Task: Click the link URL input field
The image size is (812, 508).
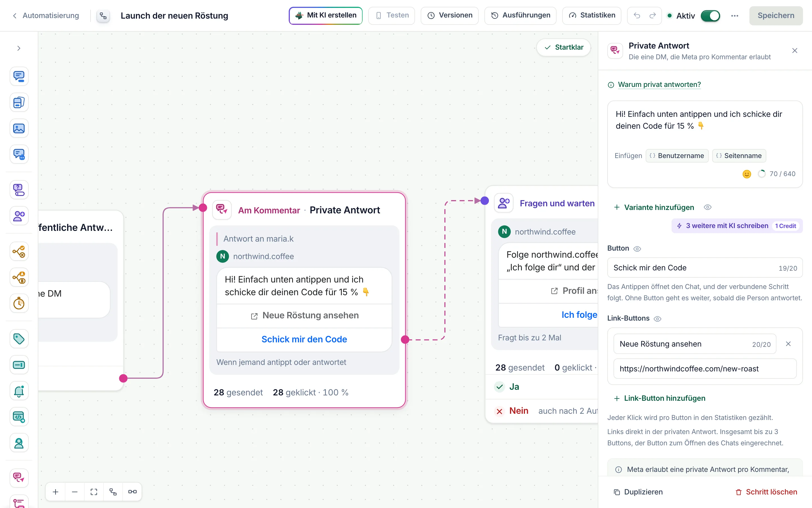Action: point(705,369)
